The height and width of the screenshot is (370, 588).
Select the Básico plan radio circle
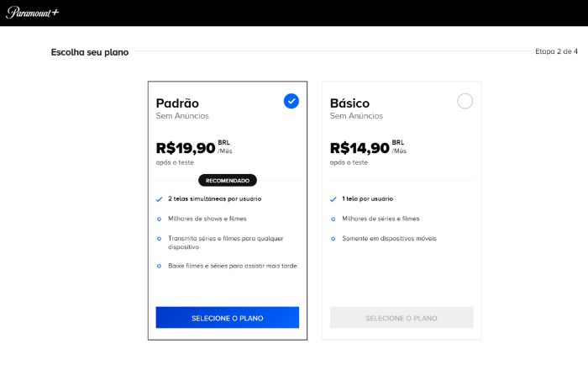(x=465, y=101)
